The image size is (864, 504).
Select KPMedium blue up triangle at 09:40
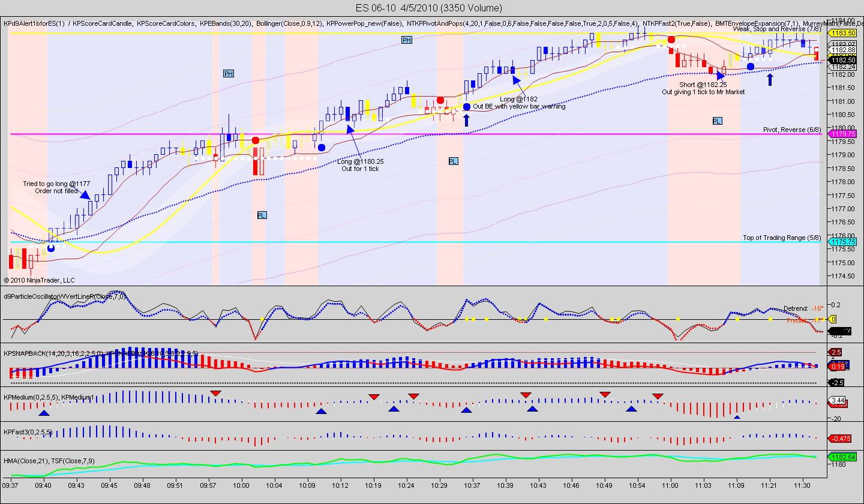pos(44,413)
